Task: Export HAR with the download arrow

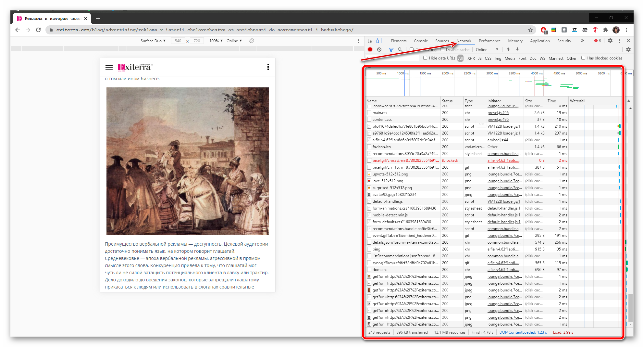Action: click(x=517, y=49)
